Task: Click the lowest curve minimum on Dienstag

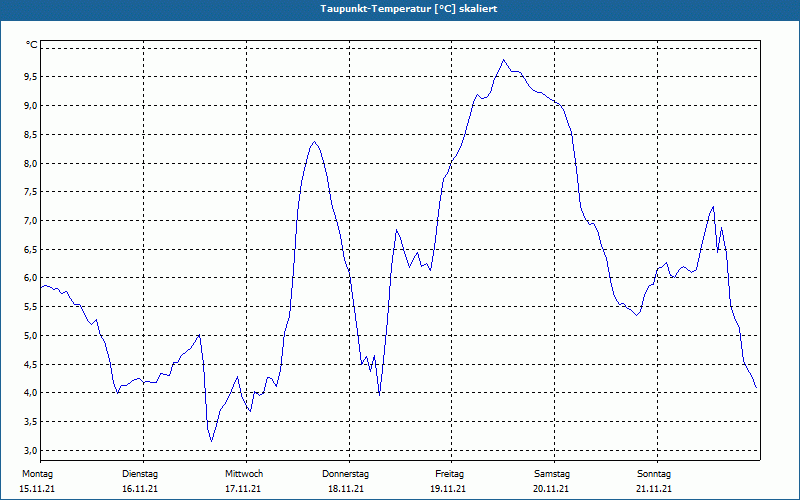Action: pos(211,441)
